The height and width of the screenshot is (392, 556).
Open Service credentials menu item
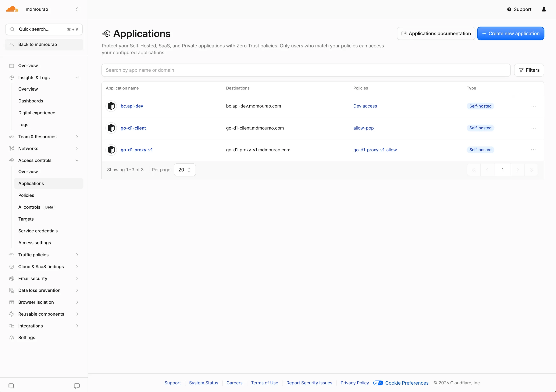pyautogui.click(x=38, y=231)
